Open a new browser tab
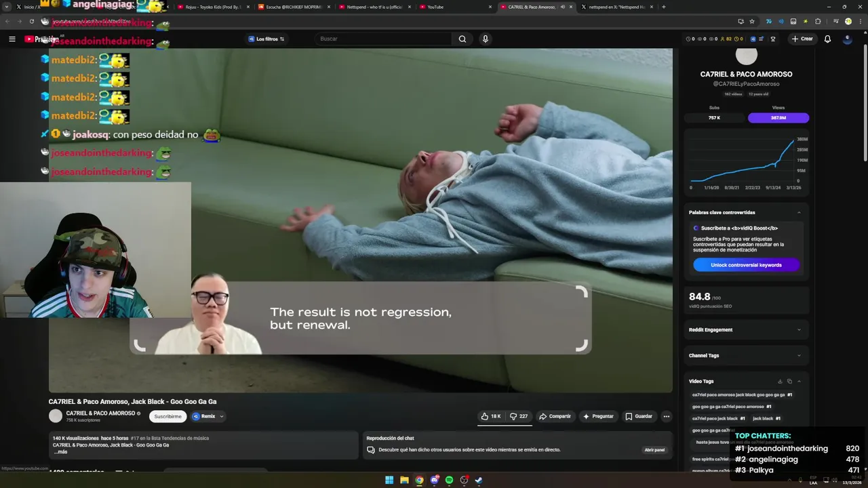The width and height of the screenshot is (868, 488). (x=663, y=7)
